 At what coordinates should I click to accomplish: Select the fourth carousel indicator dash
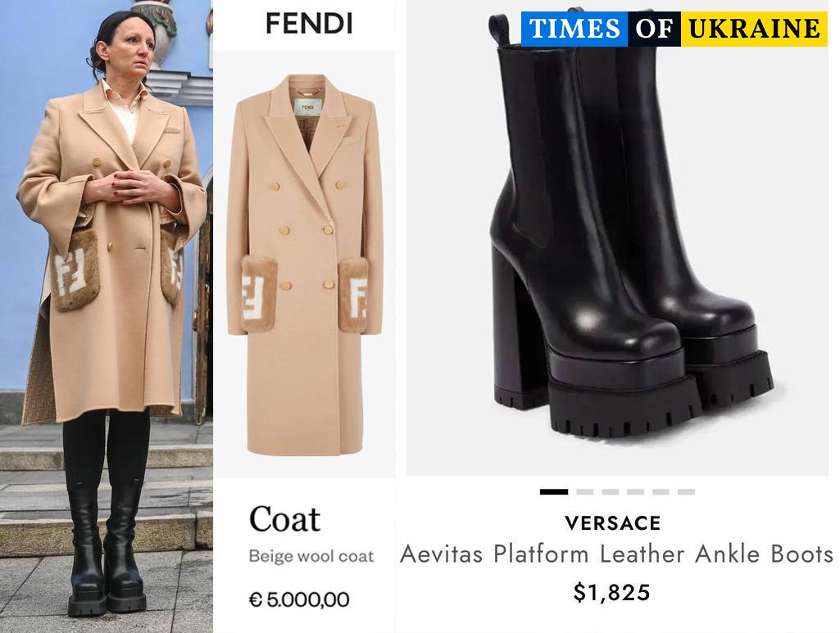[635, 491]
